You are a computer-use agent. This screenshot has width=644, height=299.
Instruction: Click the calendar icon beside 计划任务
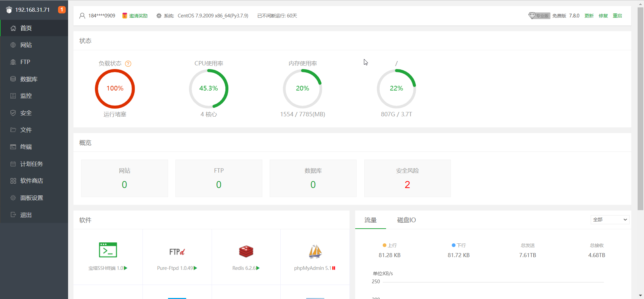pos(13,164)
